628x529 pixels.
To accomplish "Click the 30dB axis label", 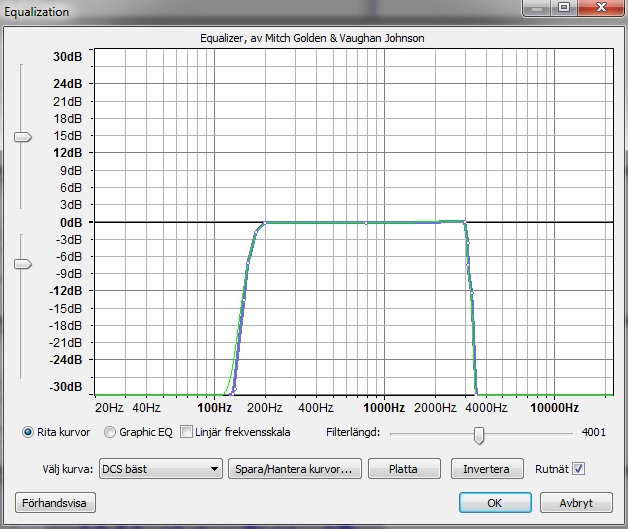I will click(67, 56).
